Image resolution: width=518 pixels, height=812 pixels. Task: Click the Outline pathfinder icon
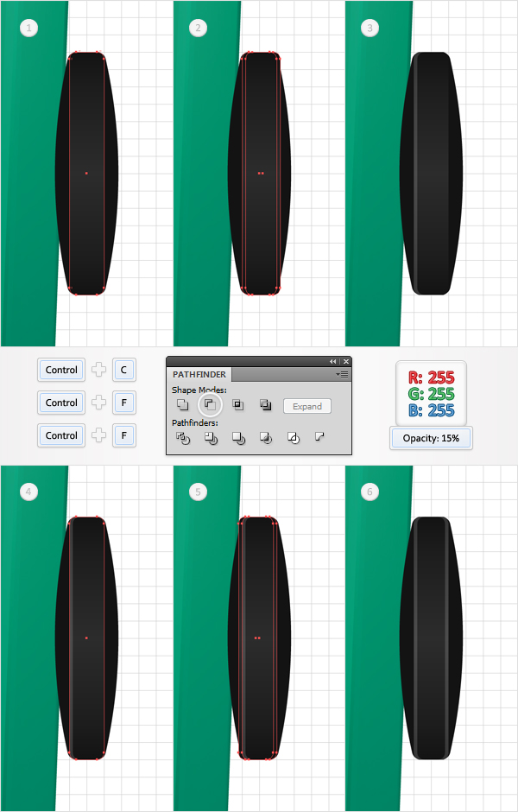click(293, 438)
